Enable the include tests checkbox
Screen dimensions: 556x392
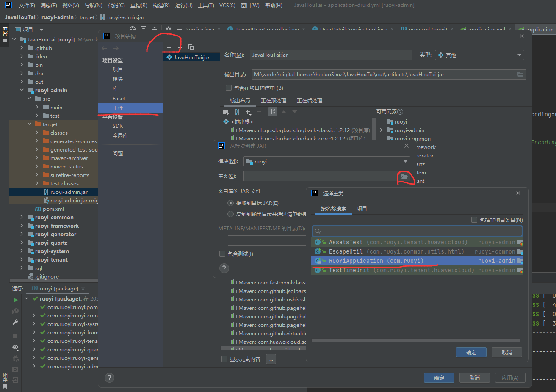[222, 254]
